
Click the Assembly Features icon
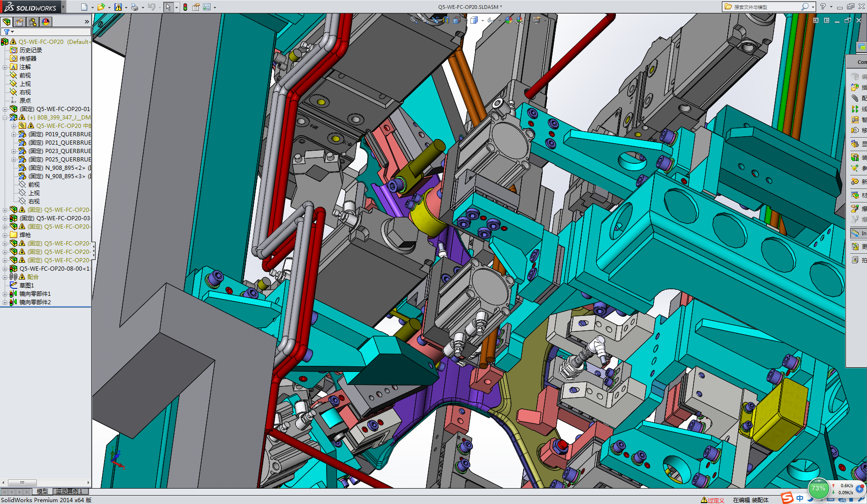click(855, 157)
